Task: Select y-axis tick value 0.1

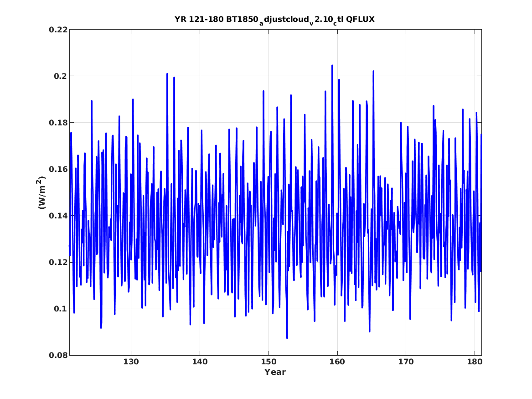Action: pyautogui.click(x=60, y=309)
